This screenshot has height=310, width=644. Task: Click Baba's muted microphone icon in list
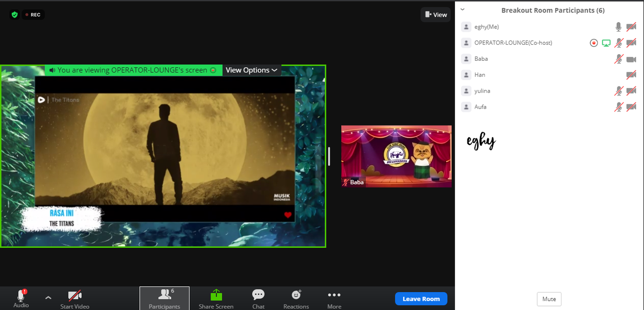tap(618, 59)
